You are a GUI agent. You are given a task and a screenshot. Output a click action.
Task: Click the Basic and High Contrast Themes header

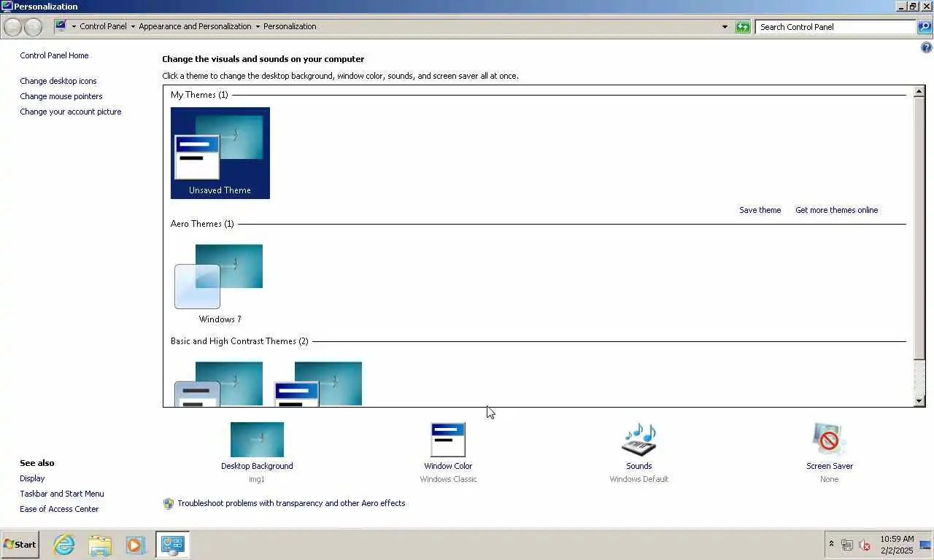point(239,341)
